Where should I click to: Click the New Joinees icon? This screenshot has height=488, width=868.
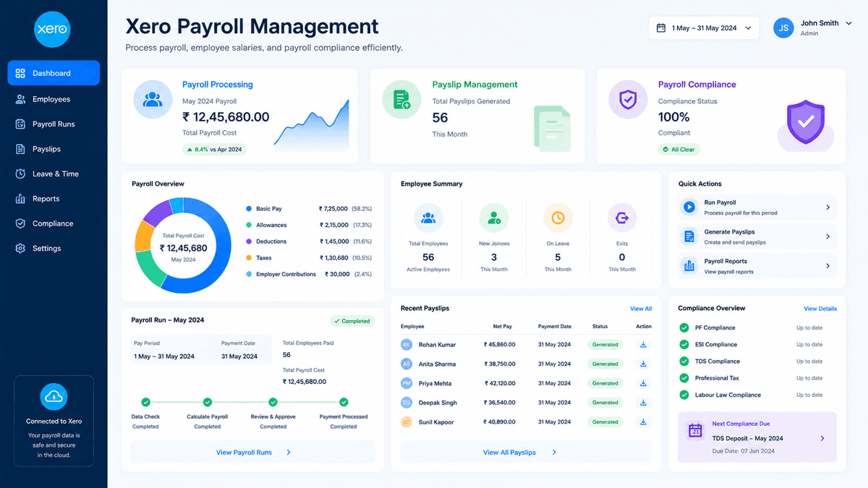tap(494, 218)
